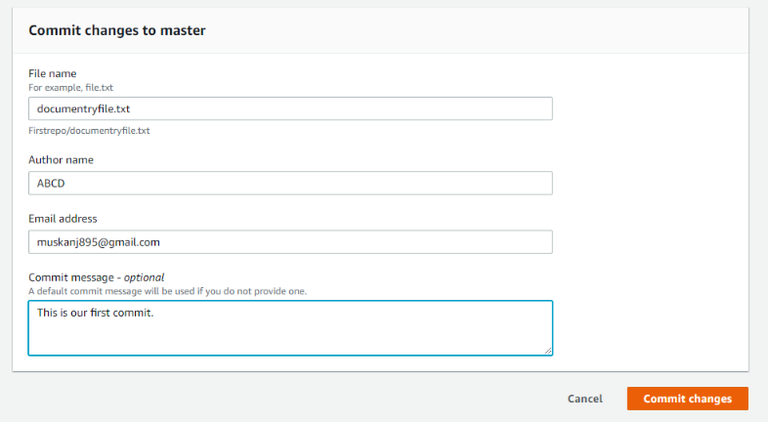Click the "ABCD" text in Author name
Image resolution: width=768 pixels, height=422 pixels.
click(51, 184)
